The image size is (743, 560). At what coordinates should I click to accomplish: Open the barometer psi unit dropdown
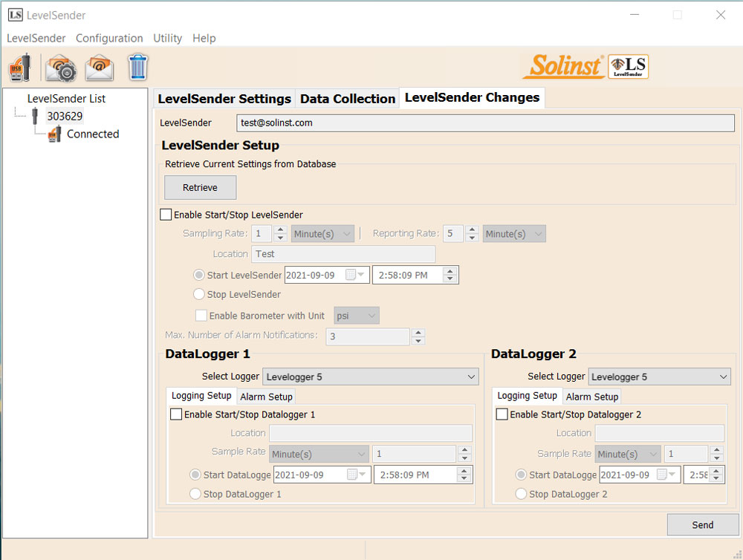click(356, 315)
